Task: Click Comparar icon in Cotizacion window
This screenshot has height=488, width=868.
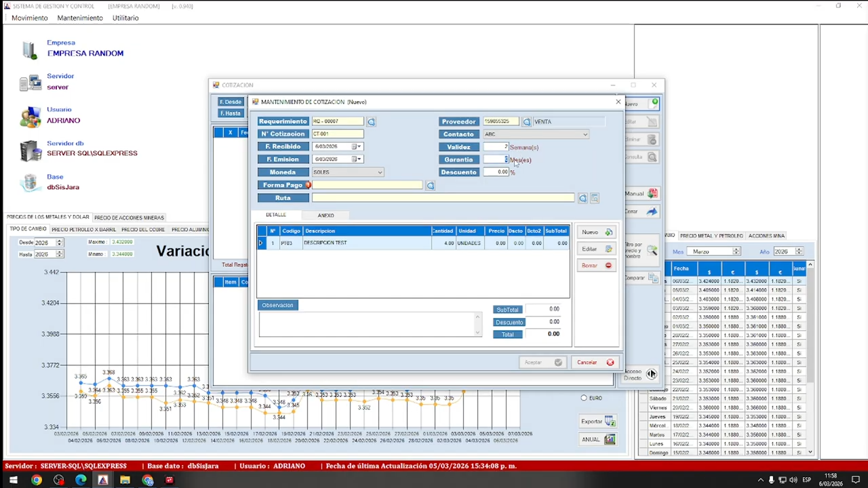Action: pos(652,278)
